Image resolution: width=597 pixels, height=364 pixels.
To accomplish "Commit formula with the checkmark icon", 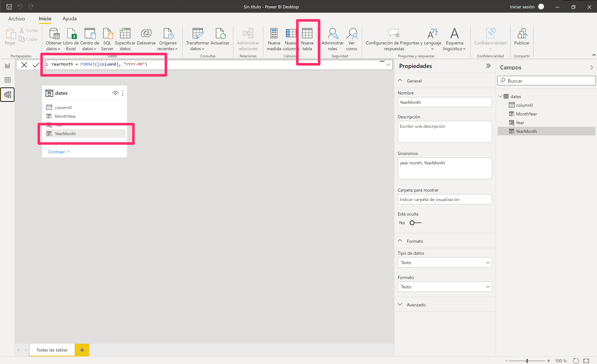I will click(36, 65).
